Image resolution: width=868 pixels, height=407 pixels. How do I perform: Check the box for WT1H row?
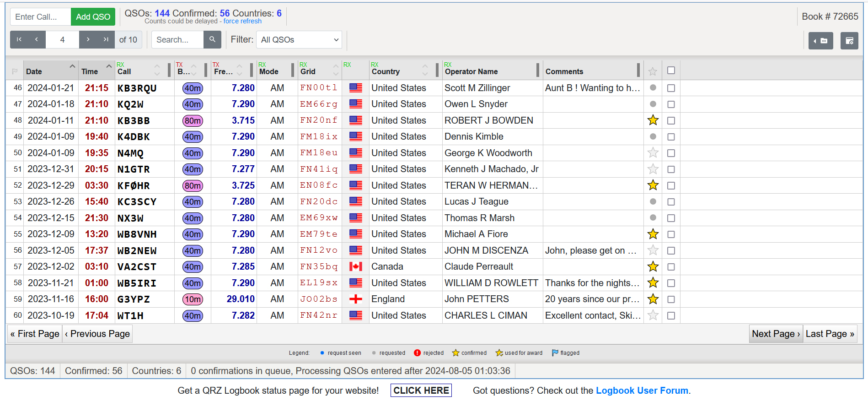pos(671,316)
